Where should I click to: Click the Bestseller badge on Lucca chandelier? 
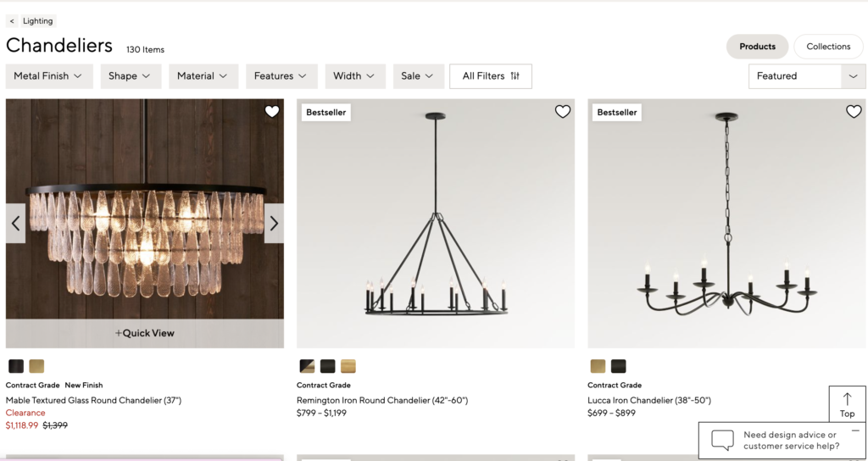pyautogui.click(x=617, y=113)
